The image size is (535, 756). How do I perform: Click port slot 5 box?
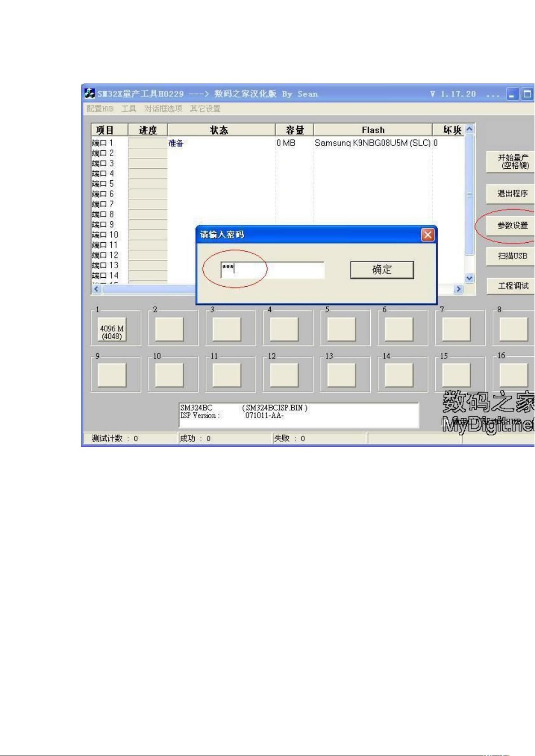pos(342,330)
